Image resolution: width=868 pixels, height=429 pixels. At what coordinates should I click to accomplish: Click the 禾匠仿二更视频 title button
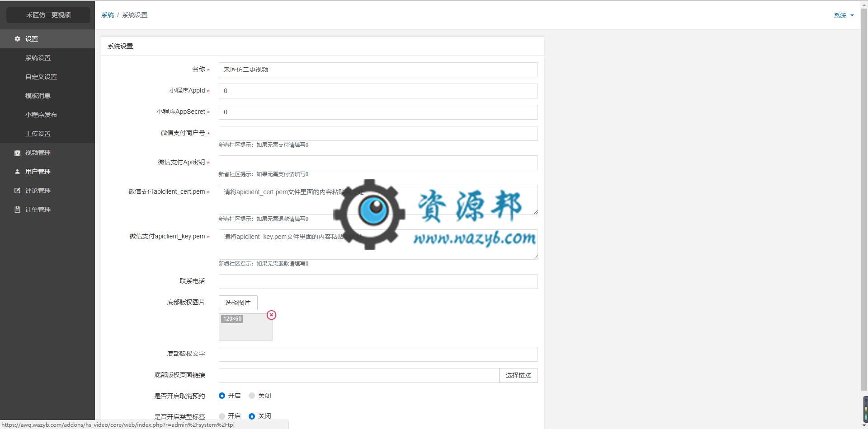48,15
